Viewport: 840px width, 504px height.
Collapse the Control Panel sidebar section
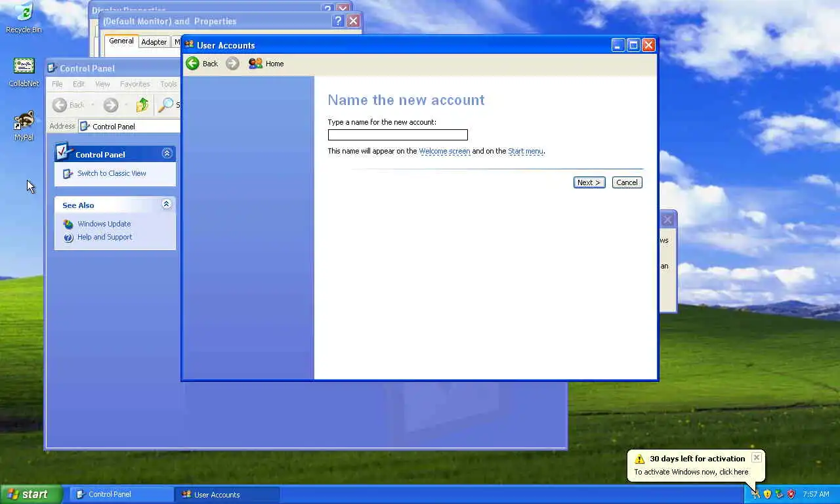point(167,154)
